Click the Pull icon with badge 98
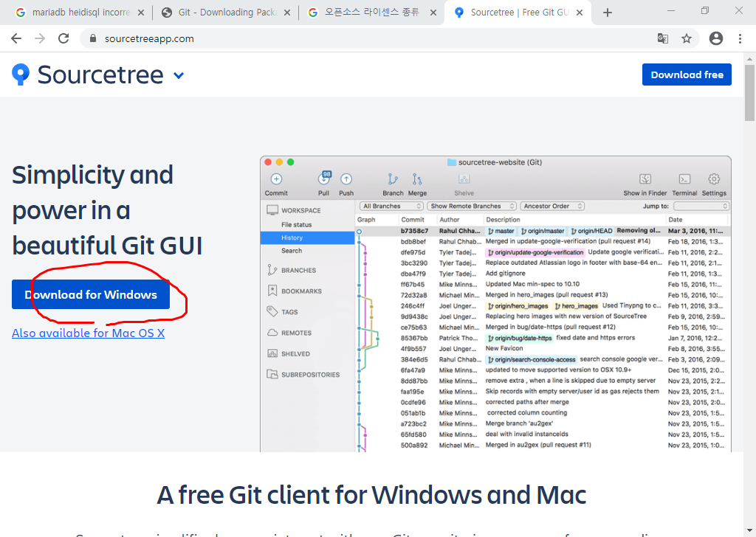Screen dimensions: 756x537 324,179
